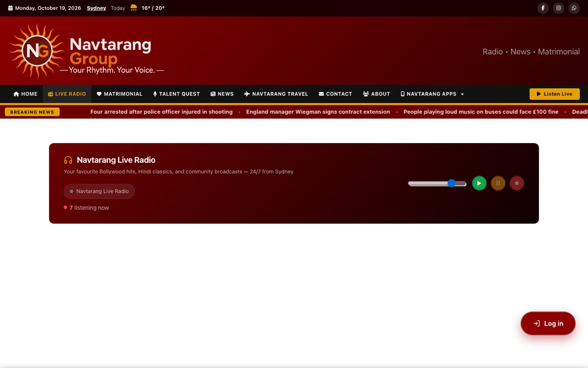Click the 'Monday, October 19, 2026' date
Screen dimensions: 588x368
pos(48,8)
